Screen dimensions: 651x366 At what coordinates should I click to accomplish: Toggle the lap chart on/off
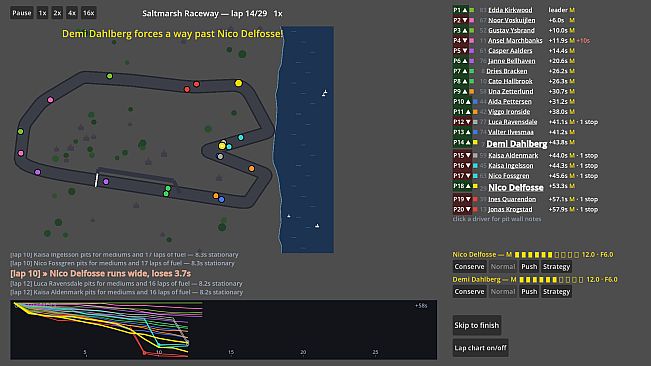coord(480,348)
